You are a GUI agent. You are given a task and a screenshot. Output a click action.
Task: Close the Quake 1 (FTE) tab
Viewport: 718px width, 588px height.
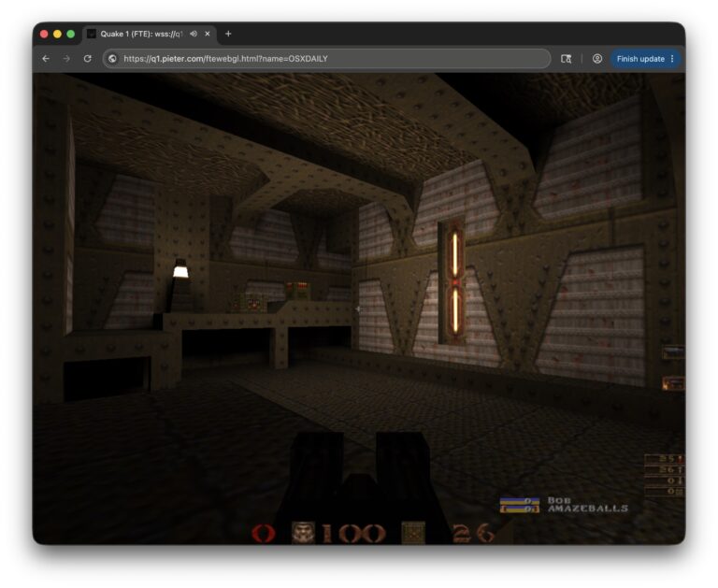208,34
